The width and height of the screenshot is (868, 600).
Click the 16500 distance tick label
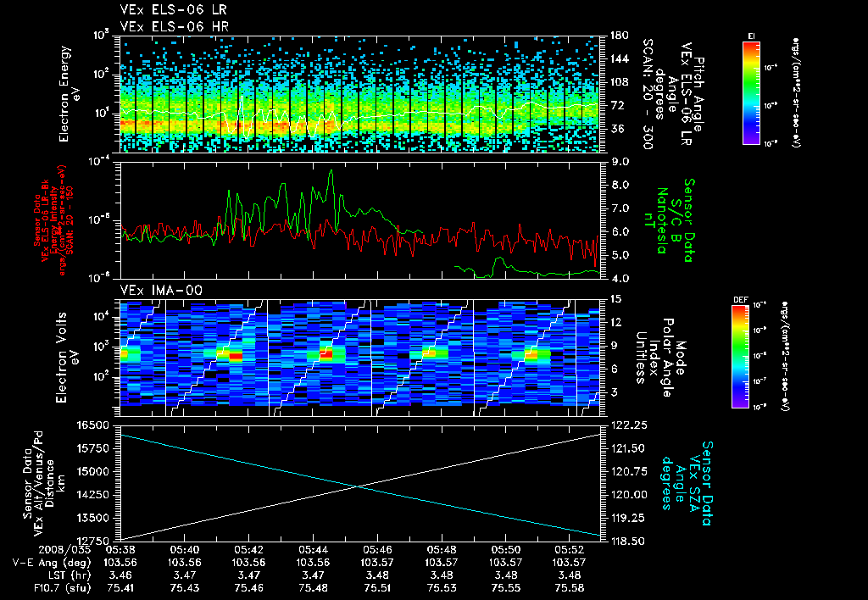point(92,425)
